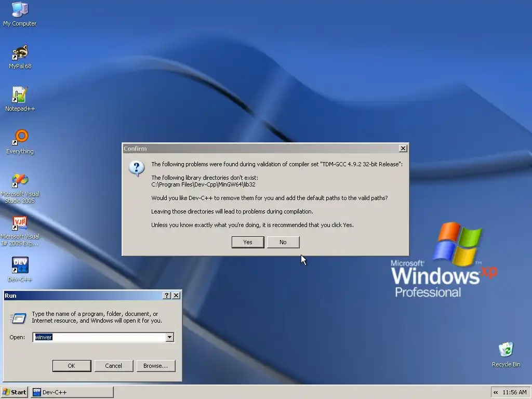Image resolution: width=532 pixels, height=399 pixels.
Task: Select the Notepad++ desktop shortcut
Action: pos(20,99)
